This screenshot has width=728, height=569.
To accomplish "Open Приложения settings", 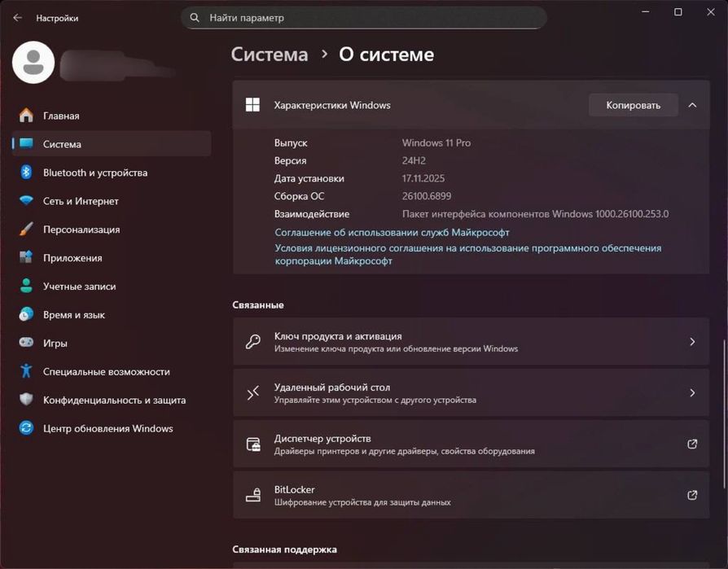I will pos(112,257).
